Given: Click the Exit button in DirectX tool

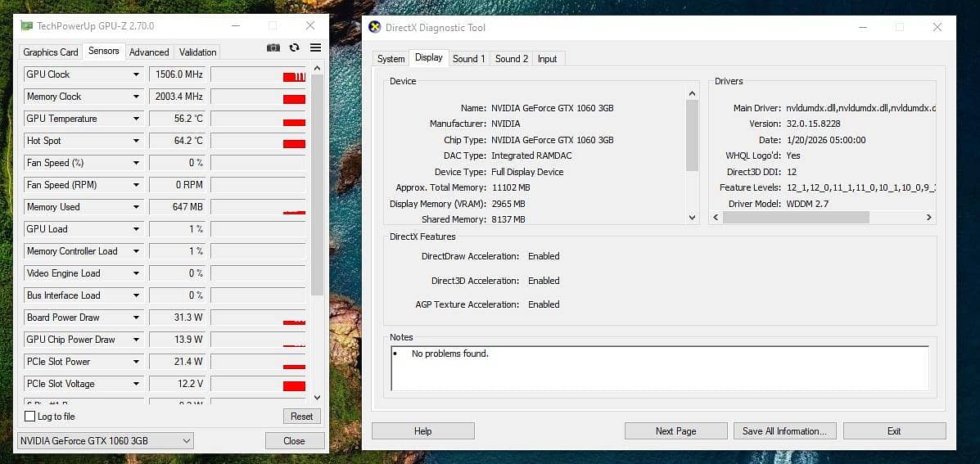Looking at the screenshot, I should point(894,431).
